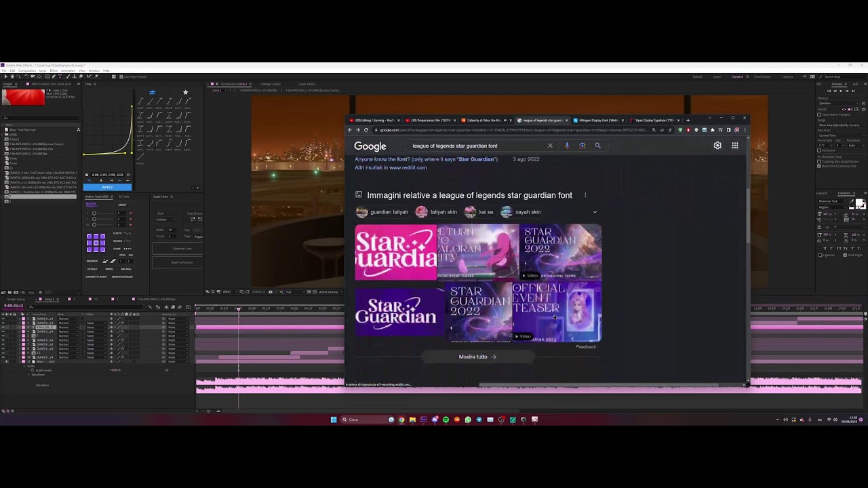
Task: Open the Google apps grid icon
Action: [x=735, y=145]
